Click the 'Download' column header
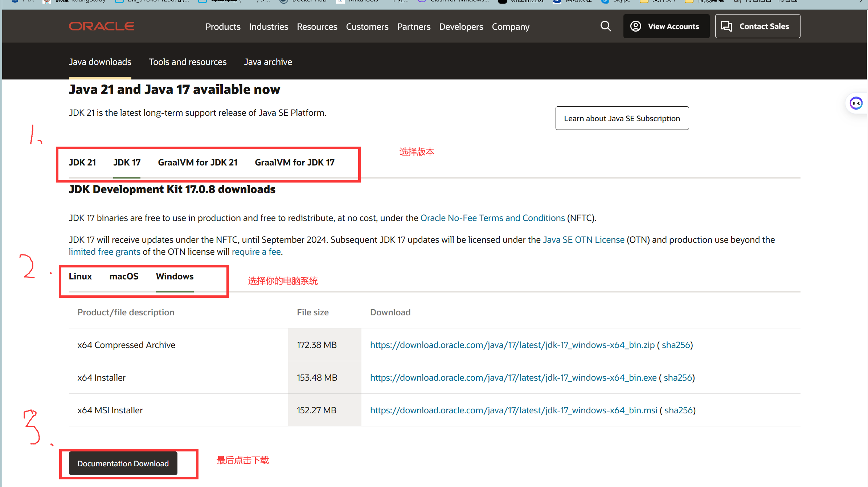 [390, 312]
